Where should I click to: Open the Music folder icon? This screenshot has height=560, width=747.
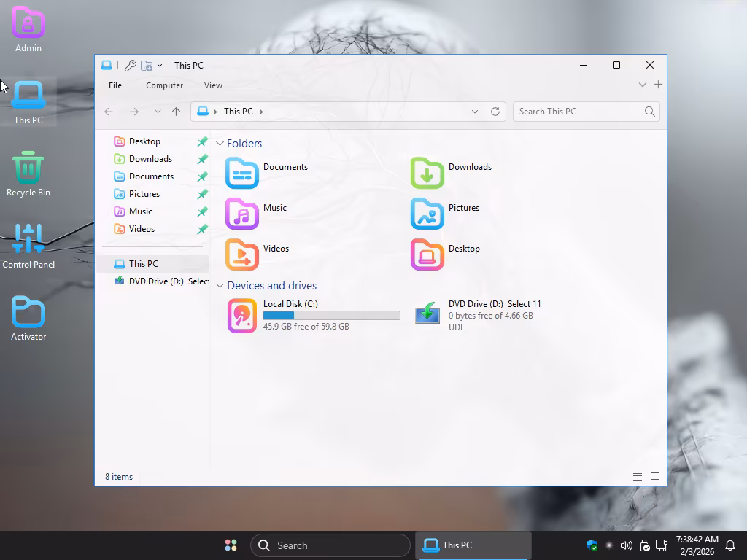242,214
